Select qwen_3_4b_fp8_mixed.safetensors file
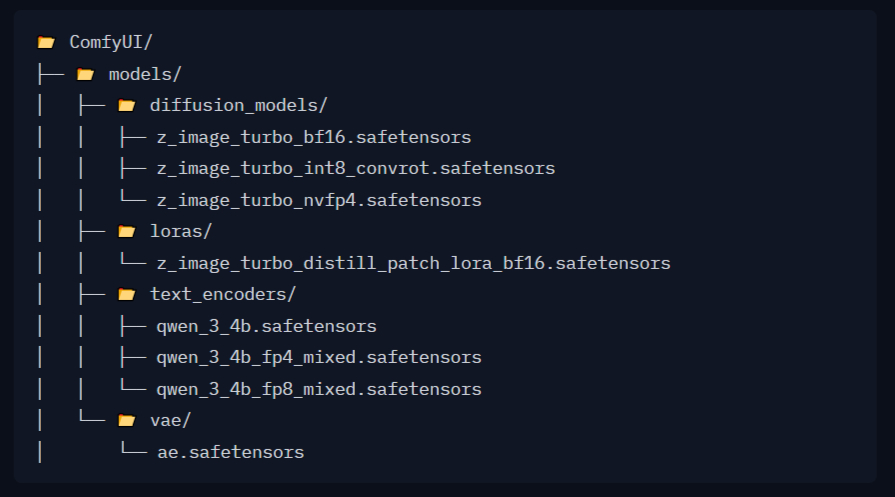Image resolution: width=895 pixels, height=497 pixels. click(x=319, y=389)
